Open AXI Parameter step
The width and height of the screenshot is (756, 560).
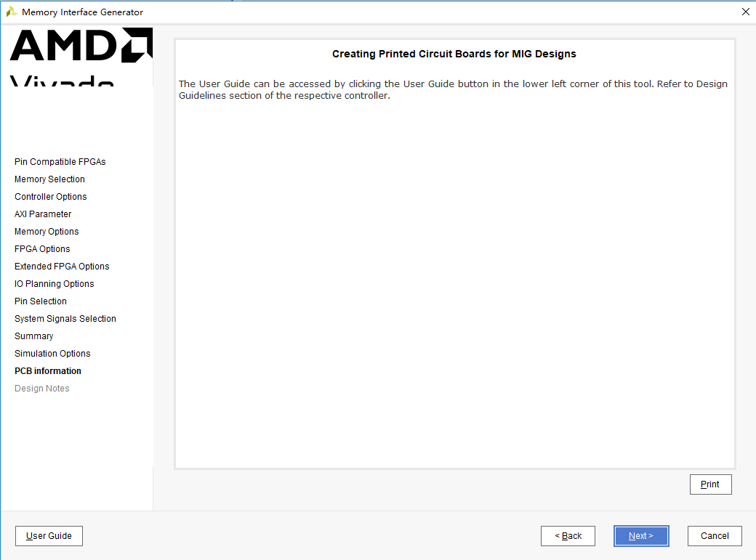43,214
